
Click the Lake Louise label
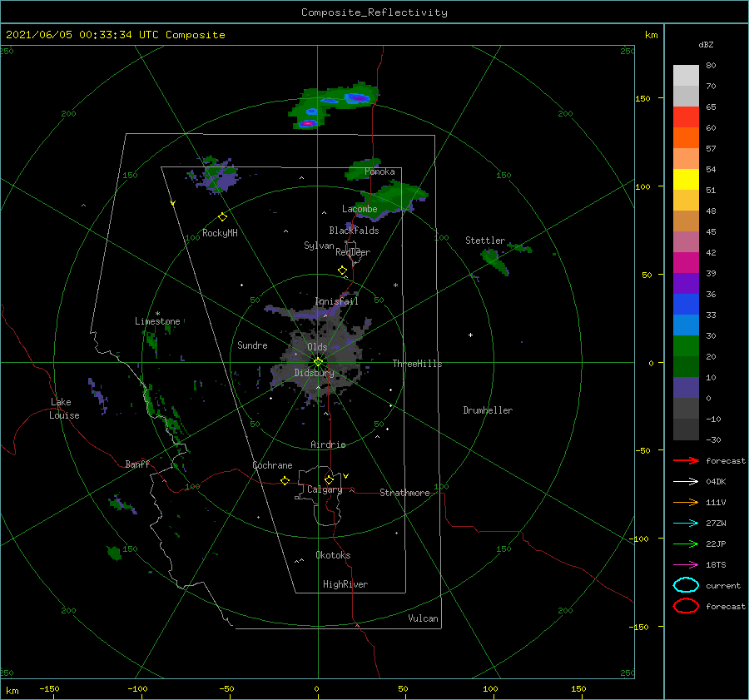64,409
